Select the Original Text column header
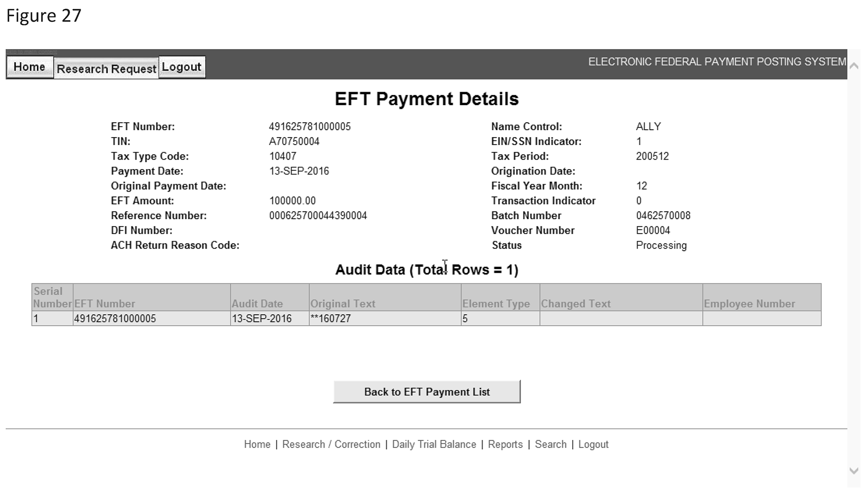Image resolution: width=868 pixels, height=495 pixels. click(343, 303)
